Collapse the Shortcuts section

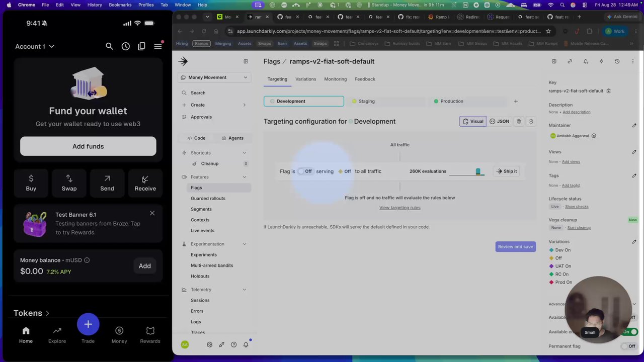[x=245, y=153]
